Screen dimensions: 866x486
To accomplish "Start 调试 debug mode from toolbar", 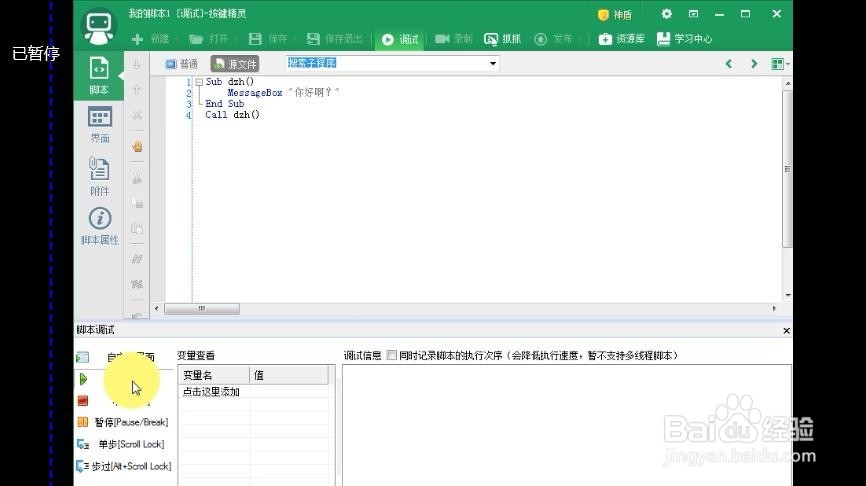I will (x=400, y=39).
